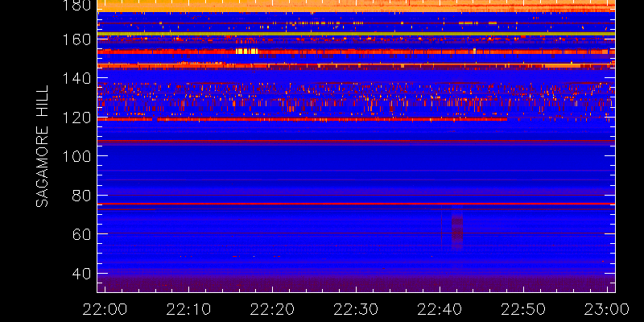Click the 22:30 time axis label
This screenshot has width=644, height=322.
[x=356, y=308]
